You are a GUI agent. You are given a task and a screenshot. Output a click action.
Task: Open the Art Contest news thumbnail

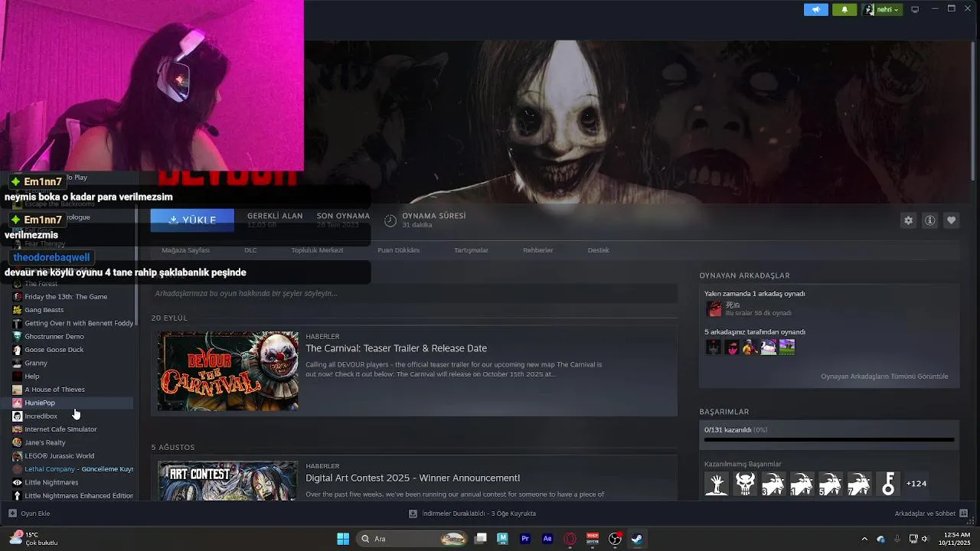coord(228,481)
